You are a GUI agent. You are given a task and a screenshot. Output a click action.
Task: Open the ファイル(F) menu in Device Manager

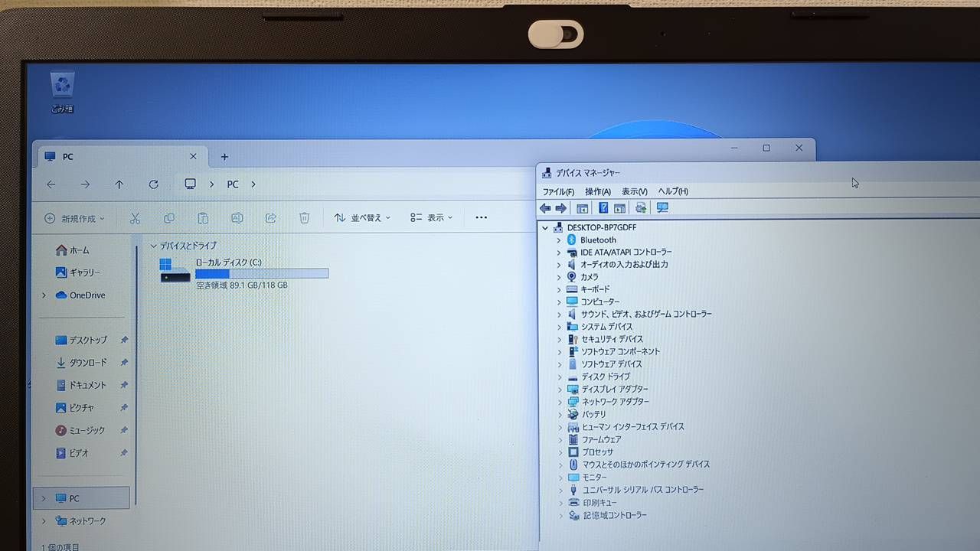(x=558, y=191)
